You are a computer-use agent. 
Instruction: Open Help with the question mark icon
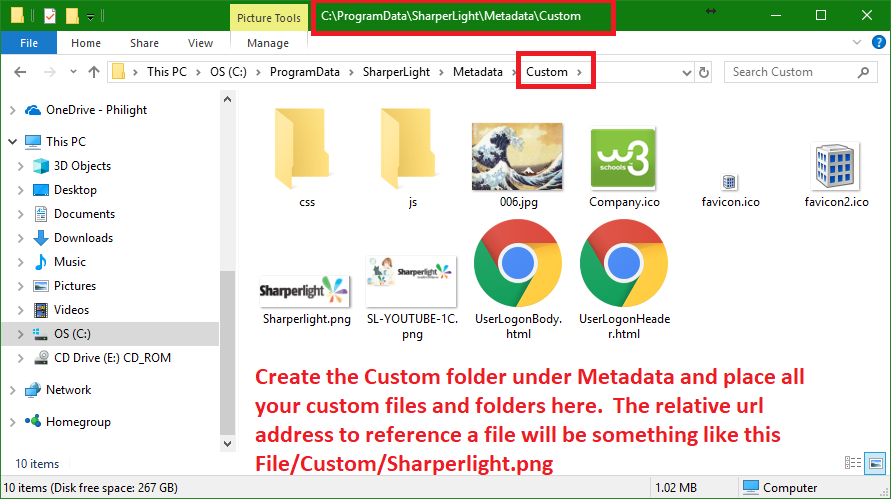878,42
